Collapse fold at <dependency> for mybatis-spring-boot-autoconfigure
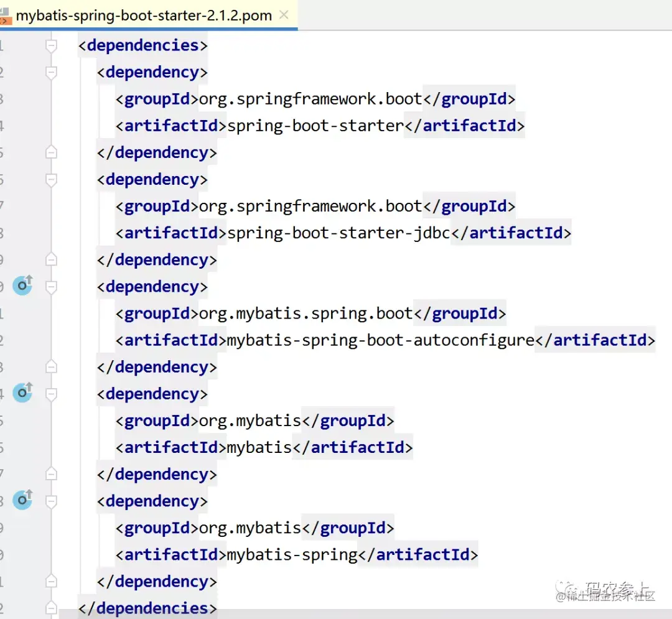Screen dimensions: 672x619 [51, 287]
